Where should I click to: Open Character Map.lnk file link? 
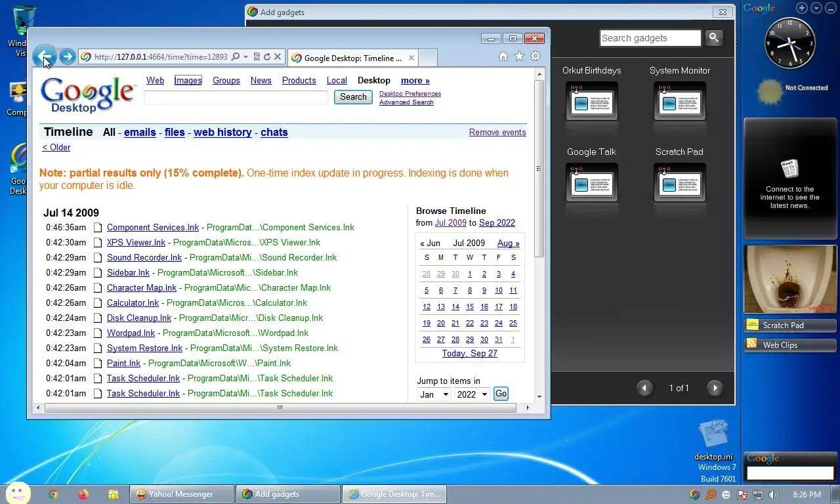142,287
